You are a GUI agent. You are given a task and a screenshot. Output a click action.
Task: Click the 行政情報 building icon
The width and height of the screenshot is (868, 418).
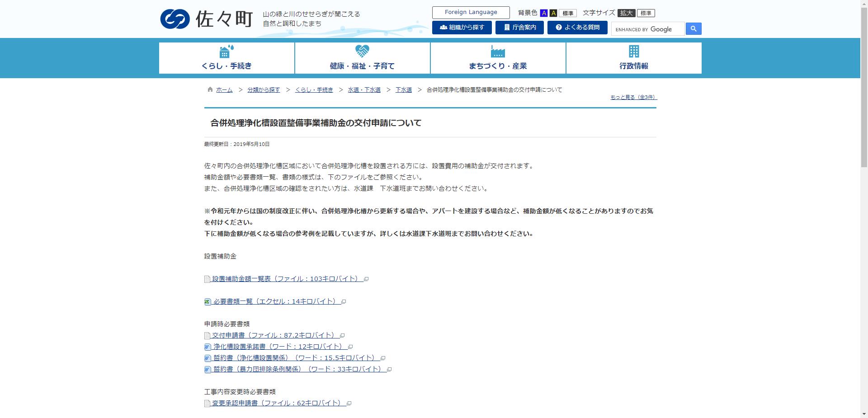point(633,52)
